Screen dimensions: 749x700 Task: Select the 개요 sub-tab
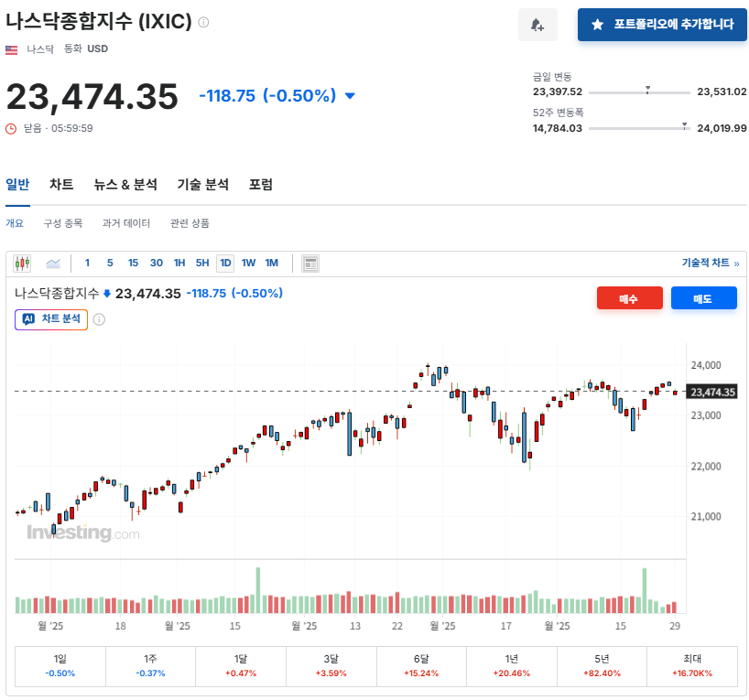[x=15, y=223]
